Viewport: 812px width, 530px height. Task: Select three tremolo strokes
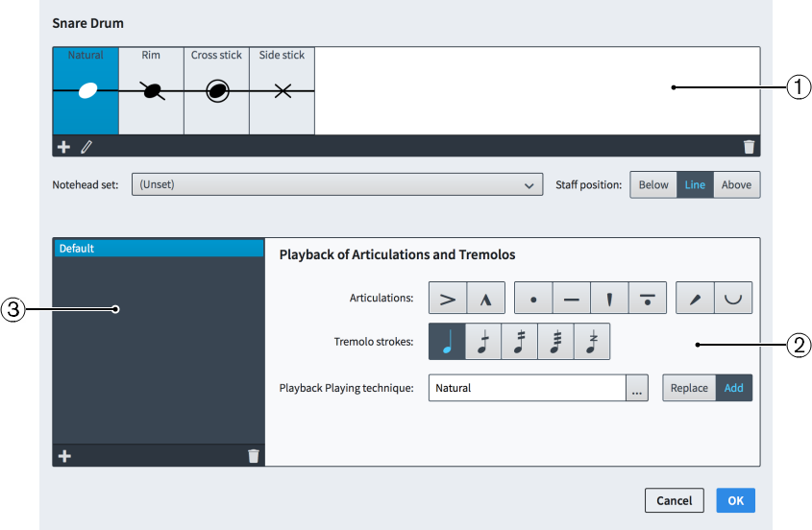pyautogui.click(x=555, y=342)
